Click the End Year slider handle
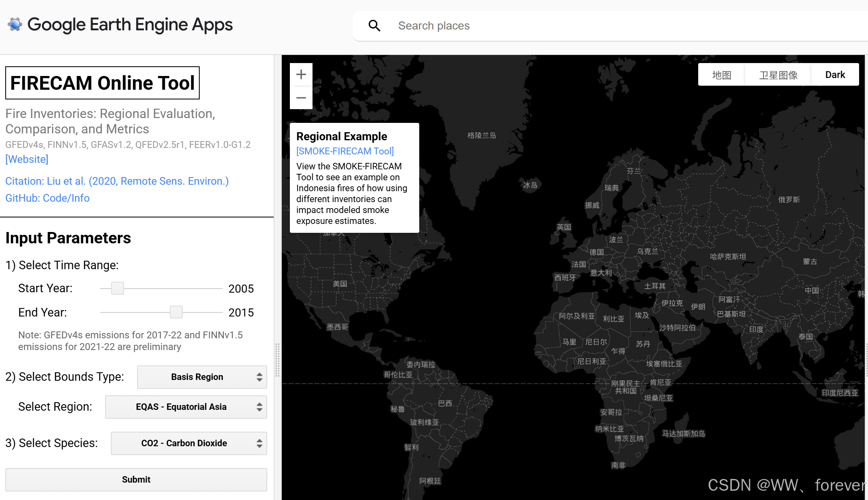This screenshot has height=500, width=868. (176, 312)
